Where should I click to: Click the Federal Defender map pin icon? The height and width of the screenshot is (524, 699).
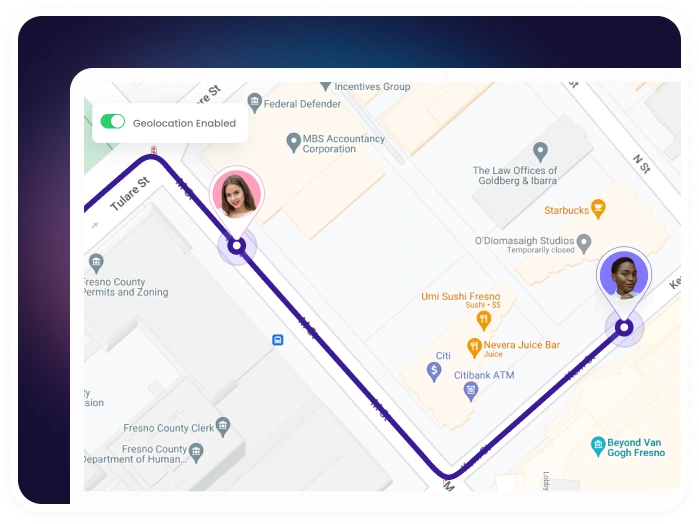point(254,102)
